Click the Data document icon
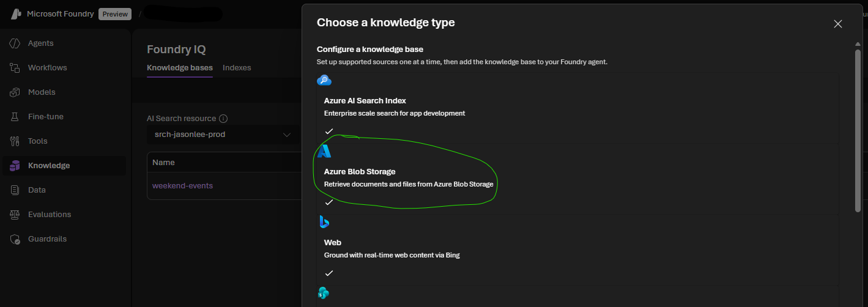Image resolution: width=868 pixels, height=307 pixels. click(x=15, y=190)
